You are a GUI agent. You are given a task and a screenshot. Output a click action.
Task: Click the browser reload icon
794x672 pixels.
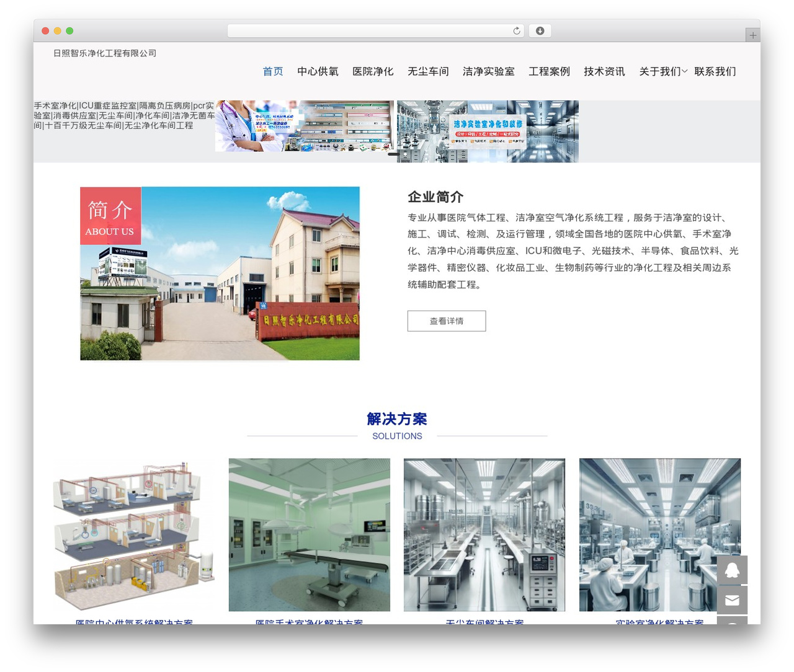[516, 31]
